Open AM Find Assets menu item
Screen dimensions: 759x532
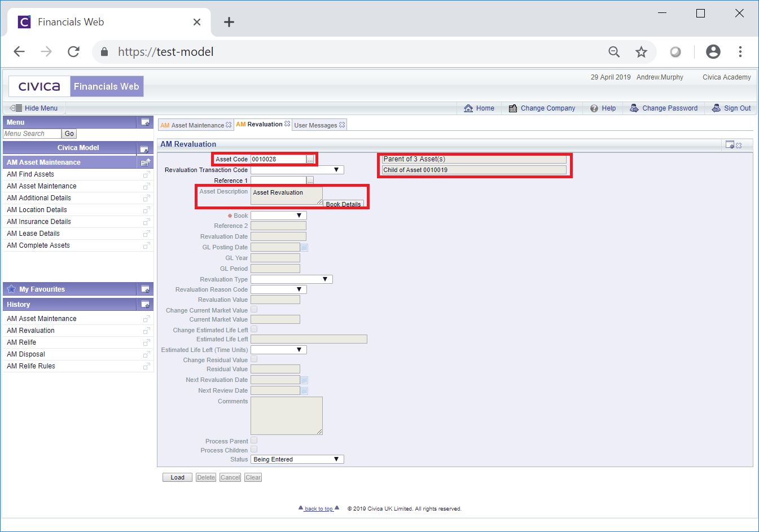click(30, 174)
